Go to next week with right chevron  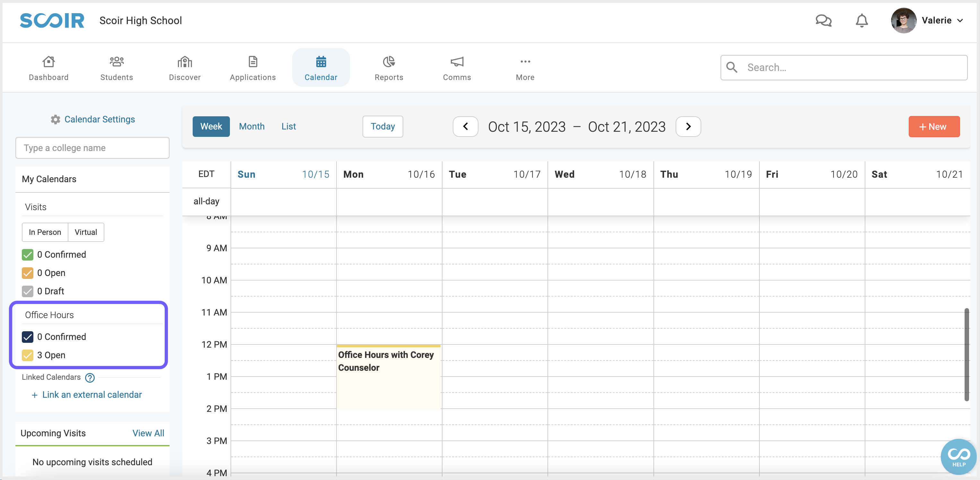688,126
